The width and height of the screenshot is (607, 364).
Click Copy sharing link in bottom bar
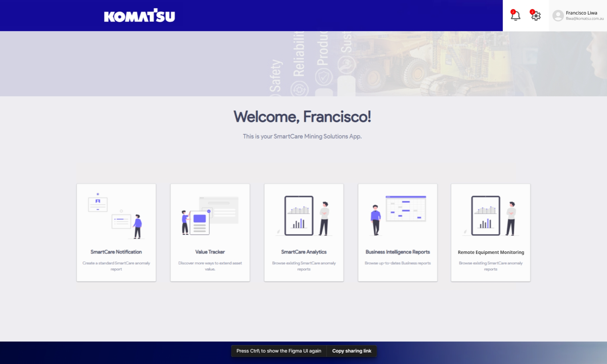(x=352, y=351)
